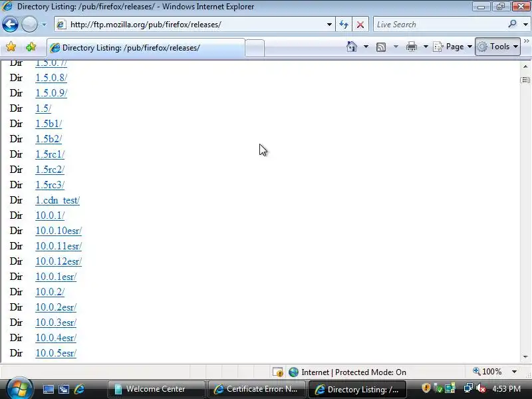This screenshot has height=399, width=532.
Task: Open the 10.0.1/ directory link
Action: point(50,215)
